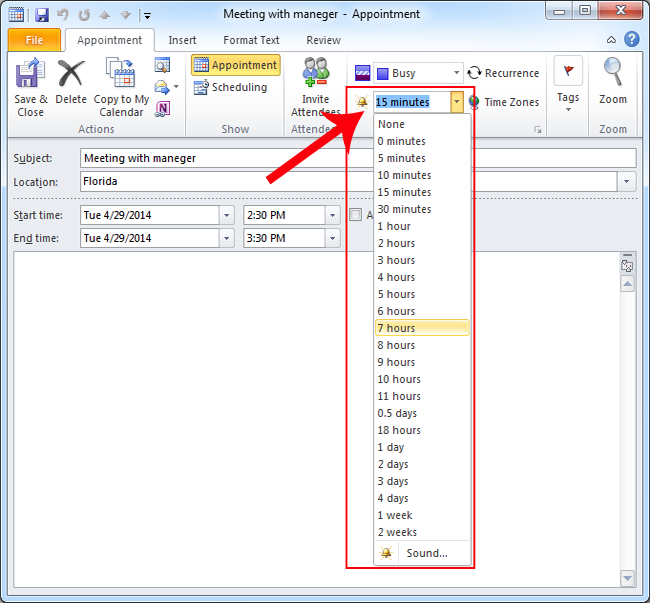The width and height of the screenshot is (650, 603).
Task: Click the reminder bell icon
Action: tap(362, 102)
